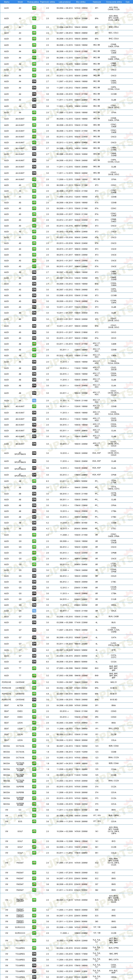Image resolution: width=133 pixels, height=980 pixels.
Task: Click the PB icon in the VW Golf CDLG row
Action: (34, 853)
